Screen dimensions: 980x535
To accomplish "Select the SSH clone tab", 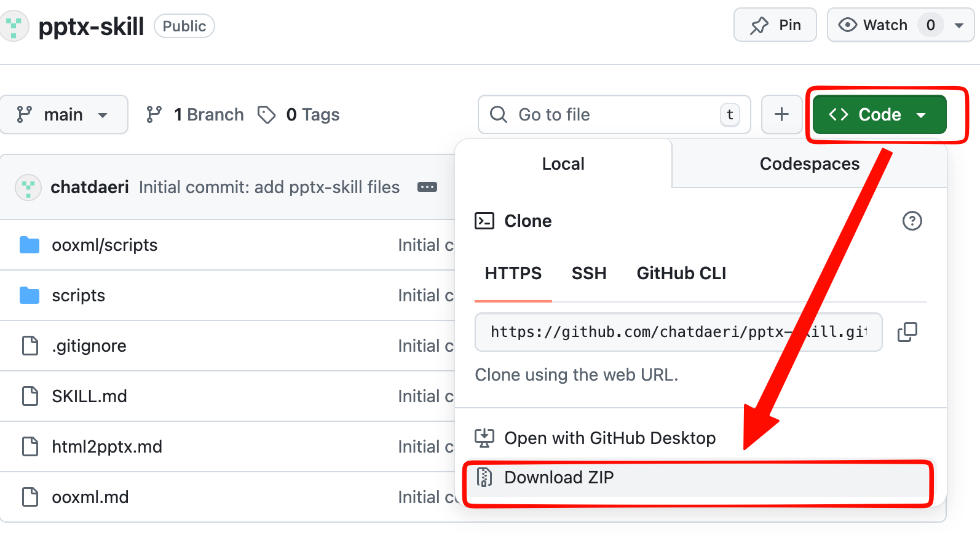I will coord(589,273).
